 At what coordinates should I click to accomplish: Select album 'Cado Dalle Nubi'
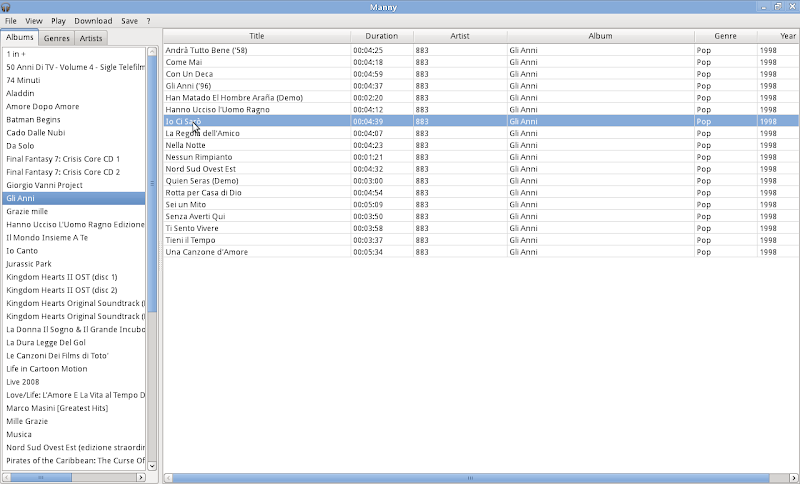click(74, 133)
